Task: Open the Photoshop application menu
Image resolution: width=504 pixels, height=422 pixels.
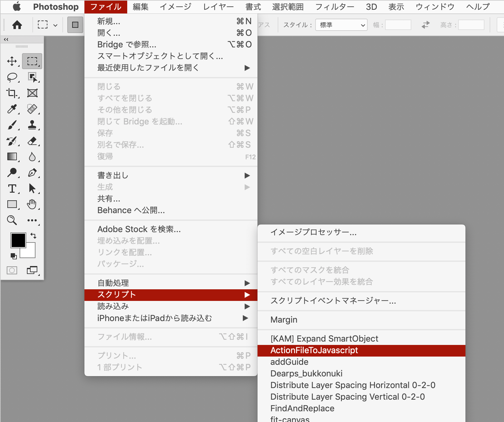Action: click(x=56, y=7)
